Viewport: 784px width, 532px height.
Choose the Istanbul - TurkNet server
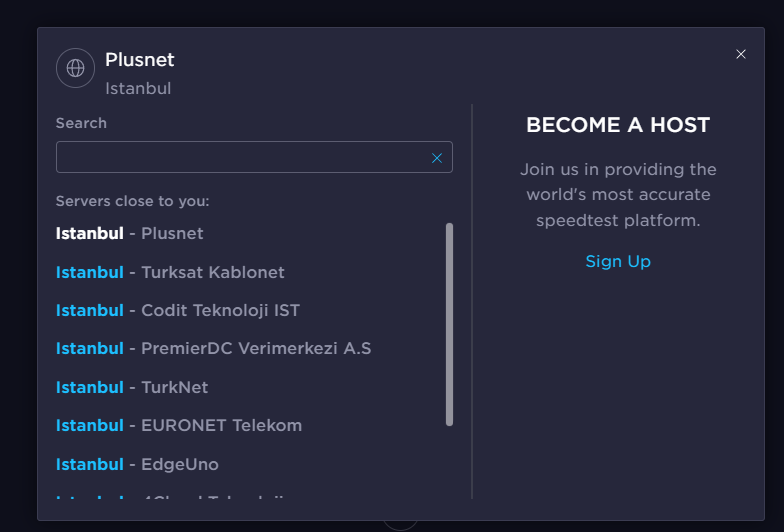point(132,388)
